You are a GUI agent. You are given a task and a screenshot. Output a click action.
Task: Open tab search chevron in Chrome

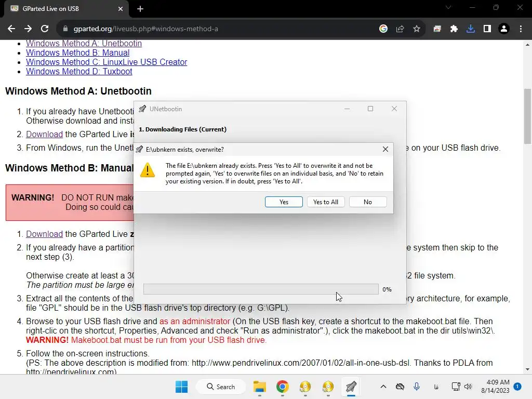pos(448,7)
